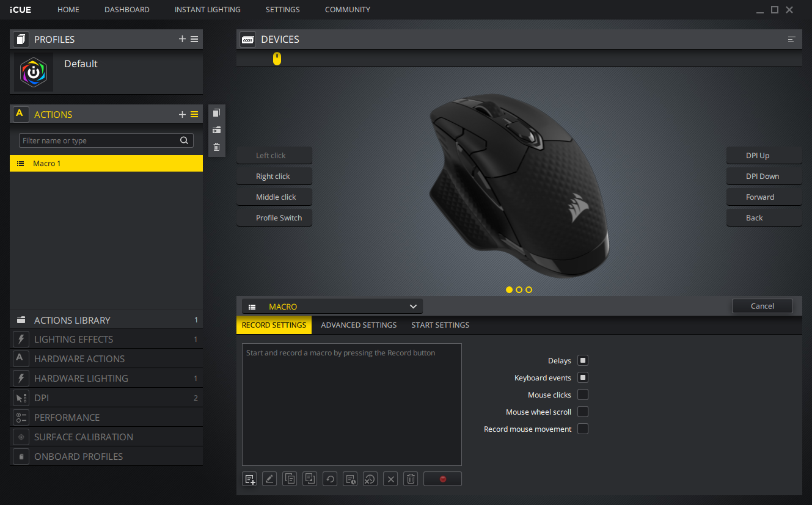Click the trash bin icon under macro list
The width and height of the screenshot is (812, 505).
[411, 479]
